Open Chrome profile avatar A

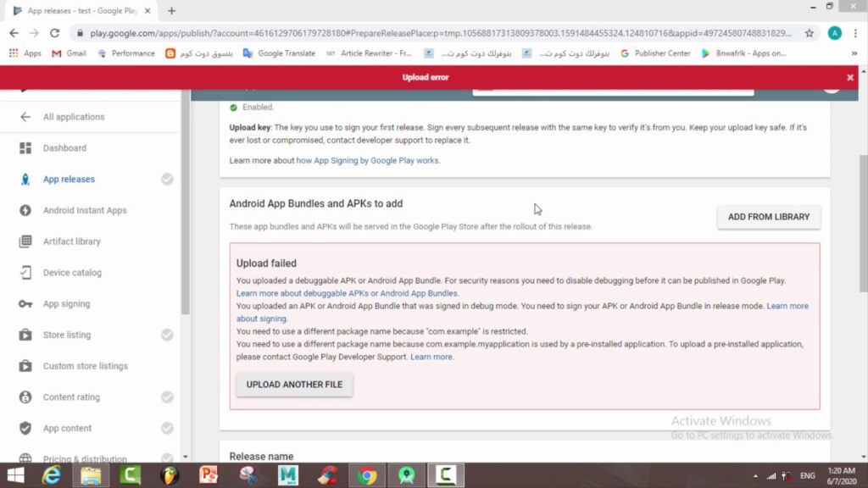pos(834,33)
